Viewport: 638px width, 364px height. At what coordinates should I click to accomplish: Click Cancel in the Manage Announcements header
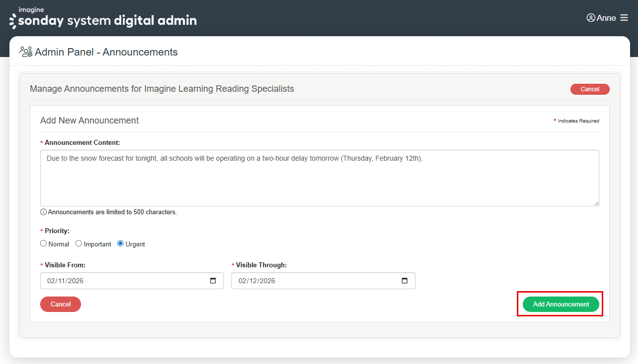(590, 89)
